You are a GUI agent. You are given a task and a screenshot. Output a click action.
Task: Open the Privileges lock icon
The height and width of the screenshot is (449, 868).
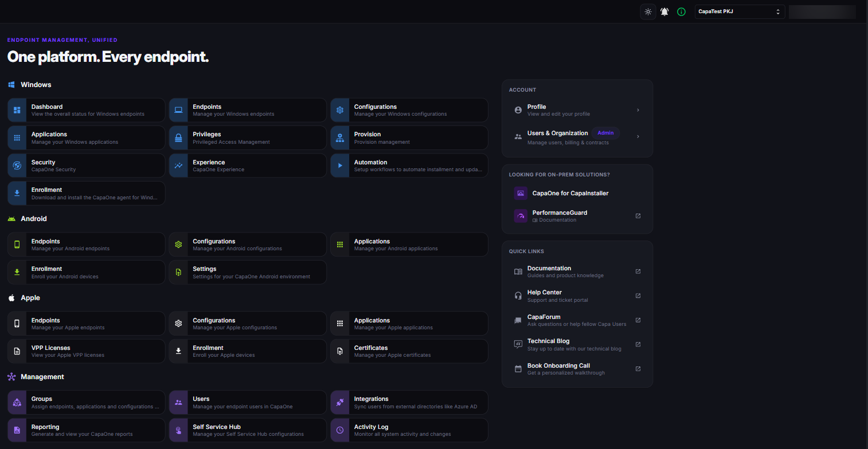point(178,137)
